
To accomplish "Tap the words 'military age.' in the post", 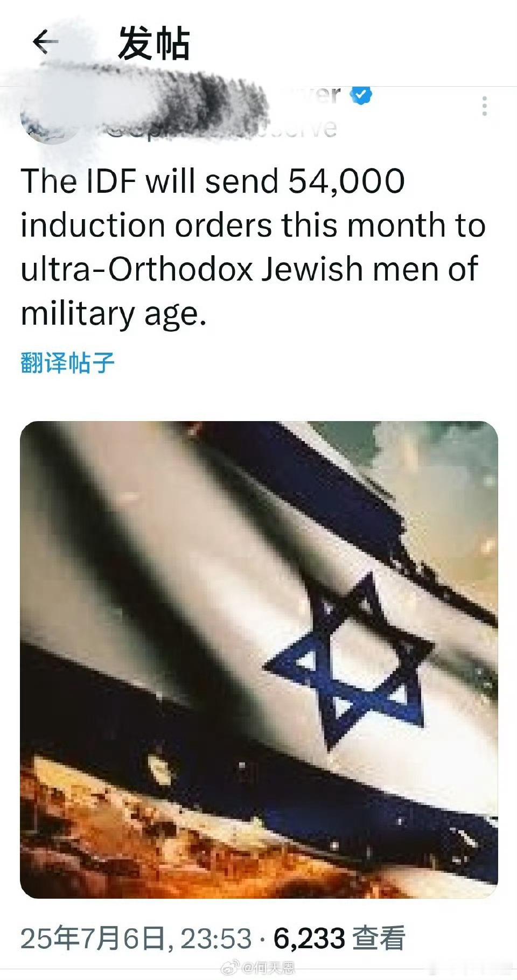I will pos(114,314).
